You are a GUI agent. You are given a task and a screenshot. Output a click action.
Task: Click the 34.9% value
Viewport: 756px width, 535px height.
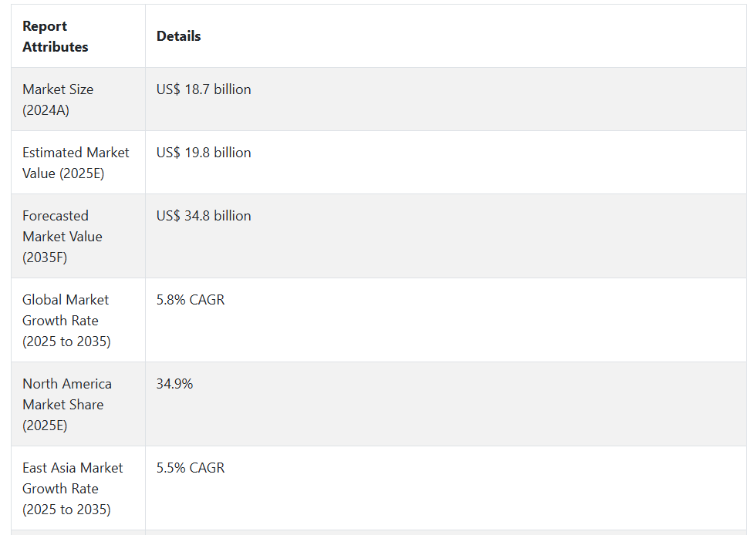click(x=174, y=384)
